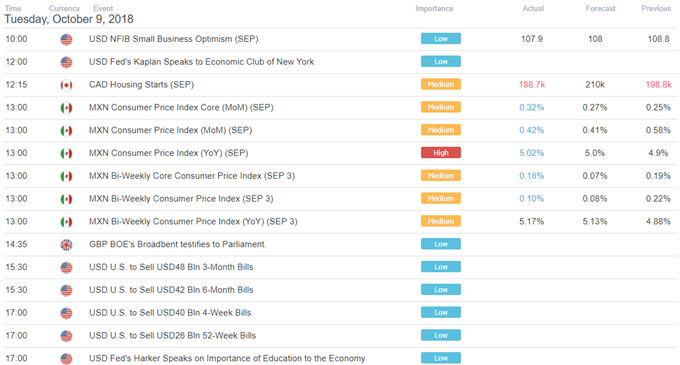The height and width of the screenshot is (365, 680).
Task: Click Mexico flag for Bi-Weekly Consumer Price Index (YoY)
Action: pyautogui.click(x=66, y=222)
